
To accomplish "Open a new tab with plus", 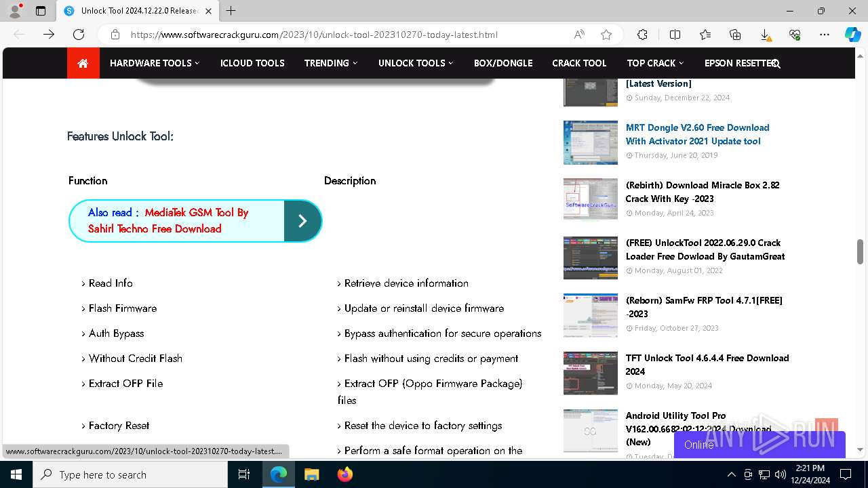I will (x=231, y=11).
